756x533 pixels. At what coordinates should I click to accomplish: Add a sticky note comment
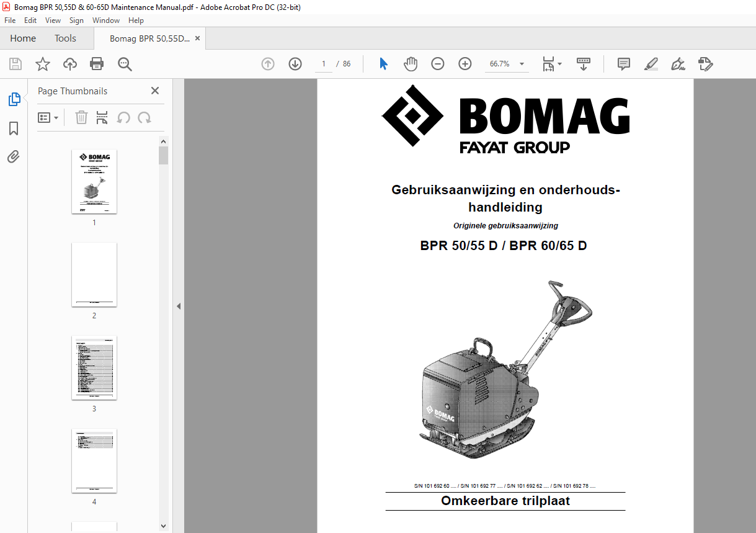click(x=624, y=64)
